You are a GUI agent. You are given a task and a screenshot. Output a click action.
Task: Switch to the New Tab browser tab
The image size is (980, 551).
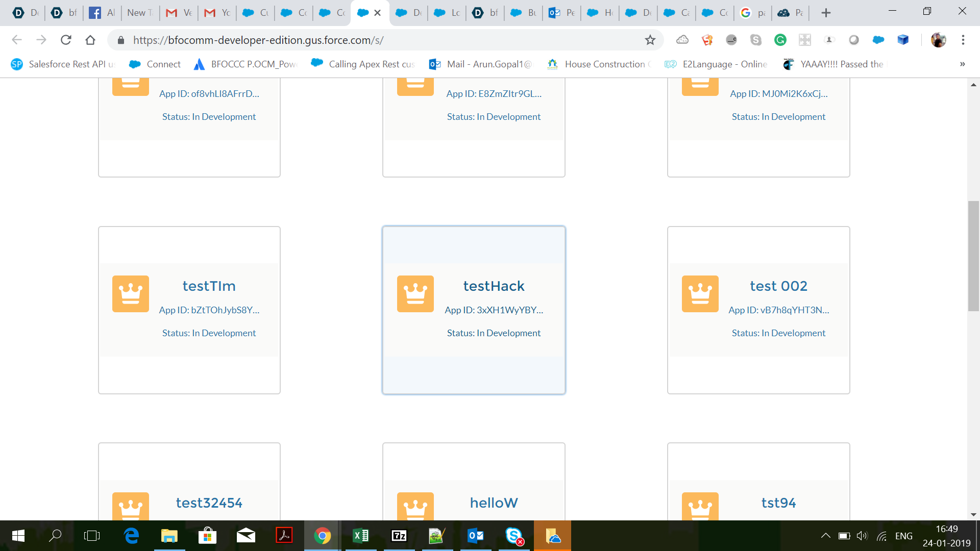tap(140, 13)
